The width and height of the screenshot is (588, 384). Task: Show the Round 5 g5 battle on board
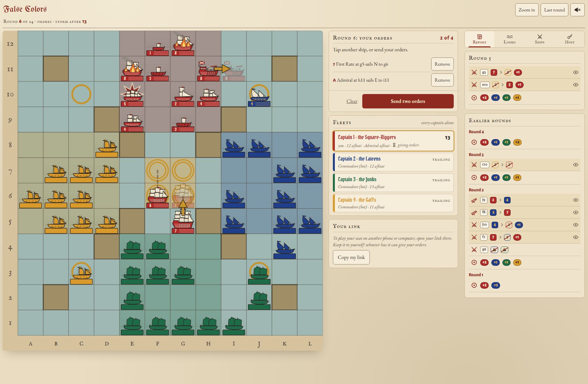pyautogui.click(x=576, y=72)
